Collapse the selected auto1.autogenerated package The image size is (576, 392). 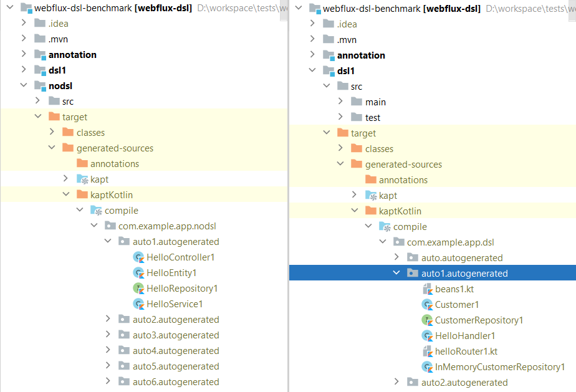click(396, 274)
